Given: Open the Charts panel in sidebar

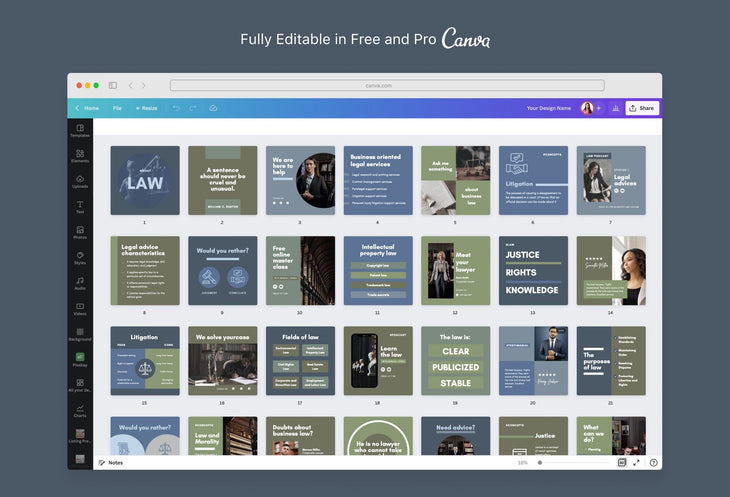Looking at the screenshot, I should click(80, 410).
